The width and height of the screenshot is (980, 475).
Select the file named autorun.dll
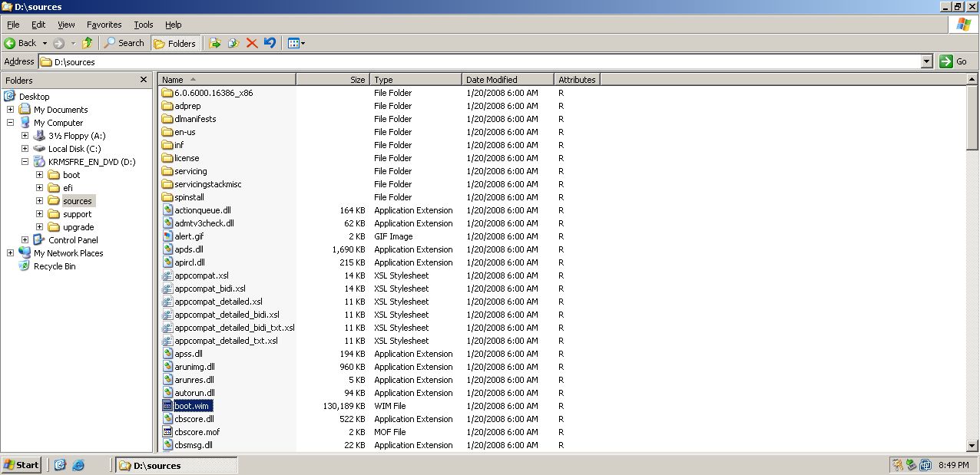coord(194,393)
